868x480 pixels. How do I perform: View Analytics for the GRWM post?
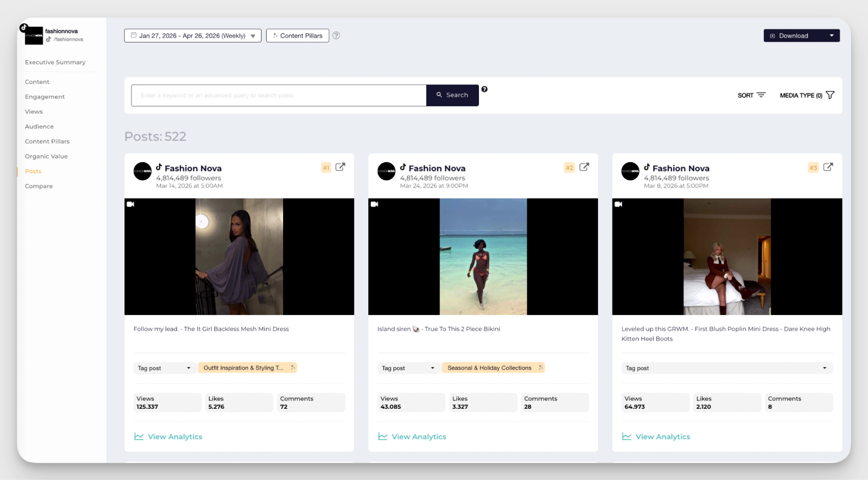(657, 437)
